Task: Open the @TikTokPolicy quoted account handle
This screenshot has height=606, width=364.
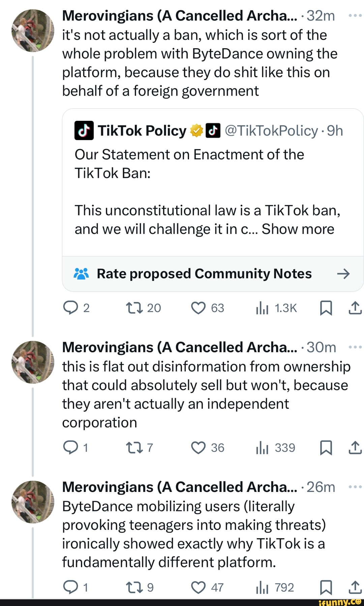Action: (271, 131)
